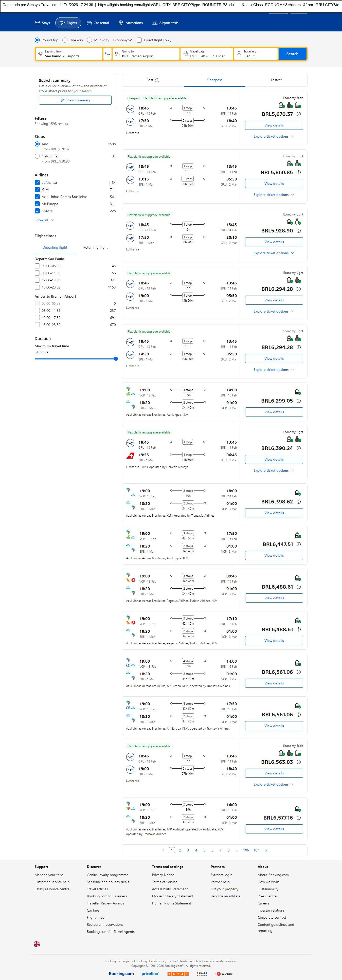
Task: Click the UK flag language icon in footer
Action: [x=37, y=944]
